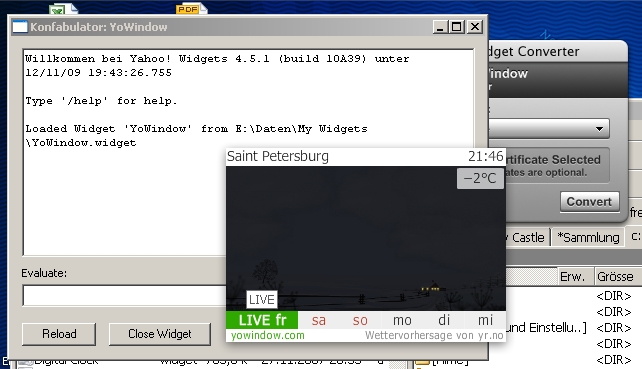Click the 21:46 time in YoWindow widget
Image resolution: width=642 pixels, height=369 pixels.
point(486,156)
